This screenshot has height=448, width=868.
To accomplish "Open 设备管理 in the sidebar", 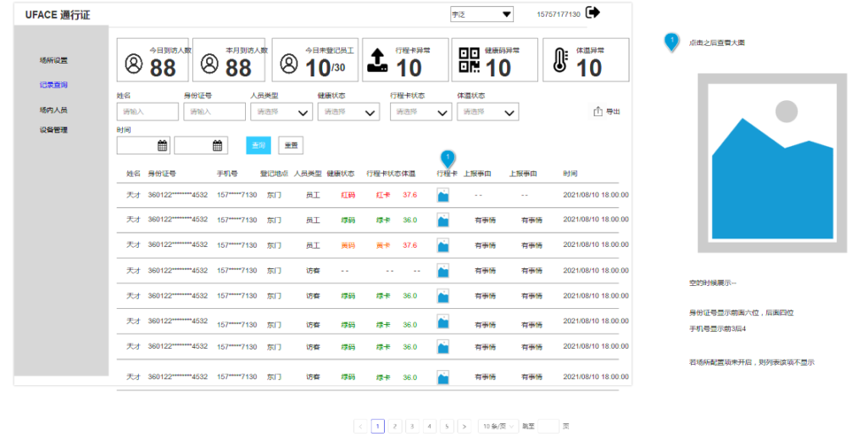I will click(53, 130).
